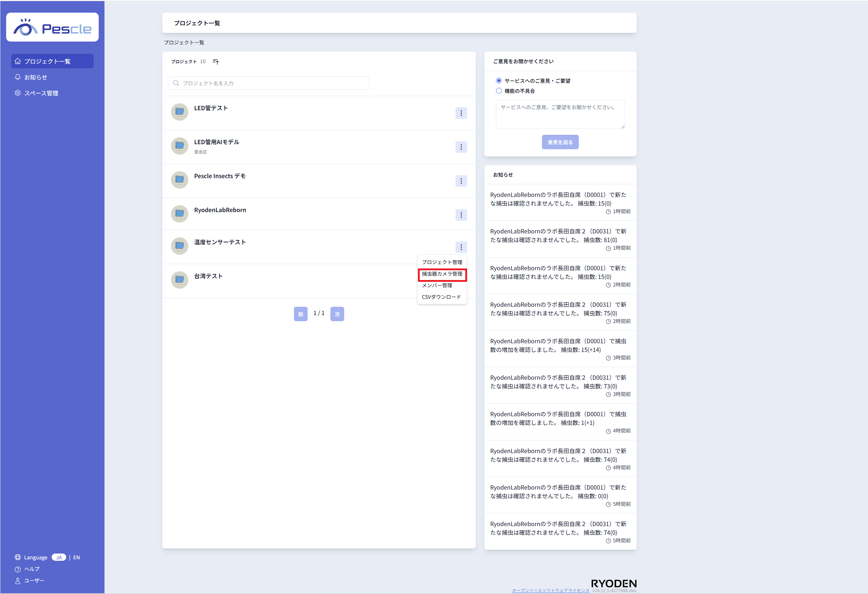Open スペース管理 gear in sidebar
Image resolution: width=868 pixels, height=594 pixels.
tap(18, 93)
